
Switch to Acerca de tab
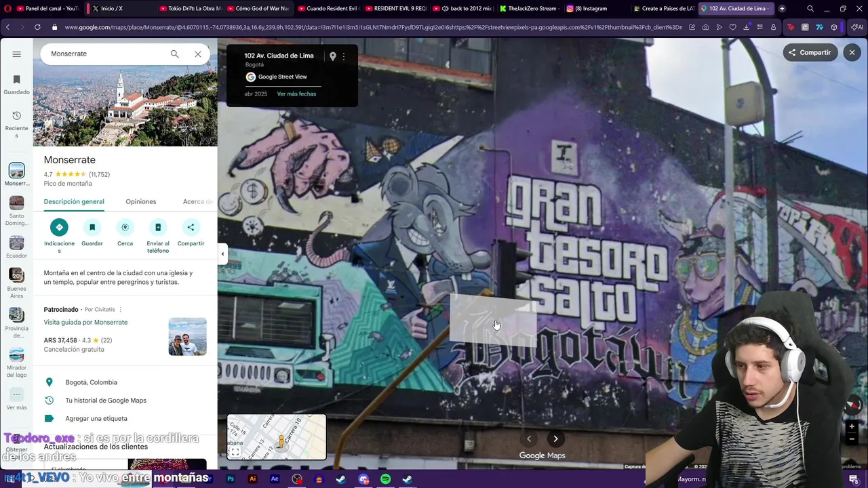[x=197, y=201]
